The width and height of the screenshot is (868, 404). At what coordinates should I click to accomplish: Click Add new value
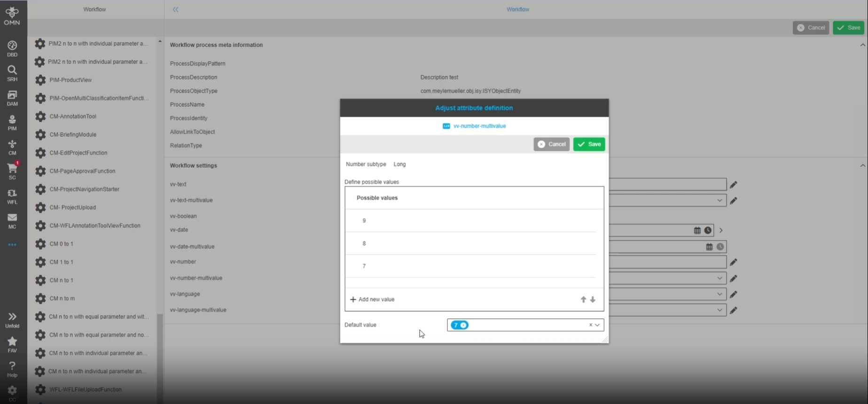click(x=372, y=300)
